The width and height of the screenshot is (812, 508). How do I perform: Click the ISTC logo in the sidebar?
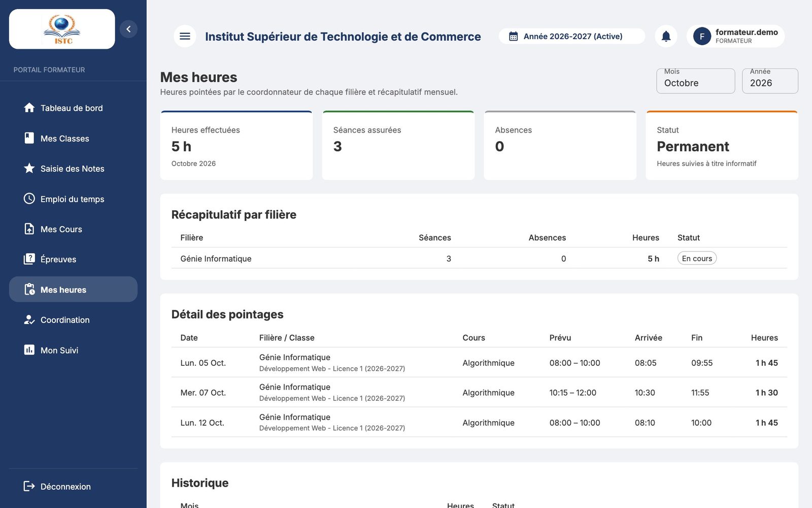pyautogui.click(x=62, y=29)
